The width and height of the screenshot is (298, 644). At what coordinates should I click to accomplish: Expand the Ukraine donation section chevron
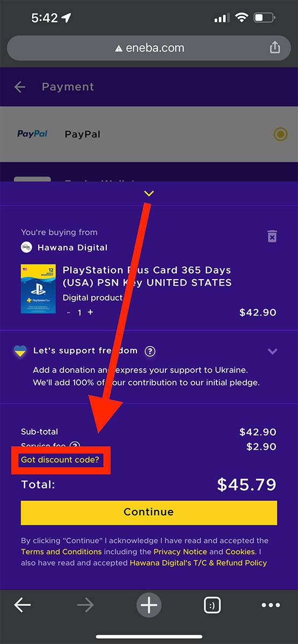(272, 352)
